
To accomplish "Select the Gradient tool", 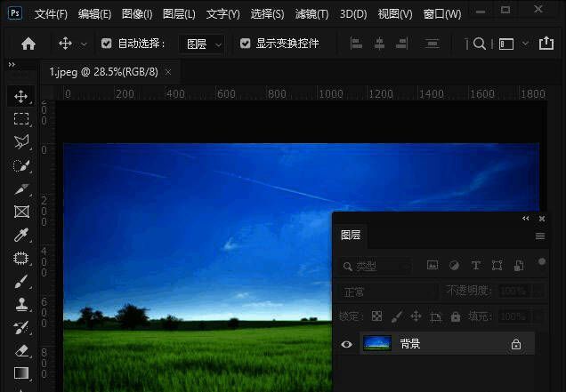I will 21,372.
